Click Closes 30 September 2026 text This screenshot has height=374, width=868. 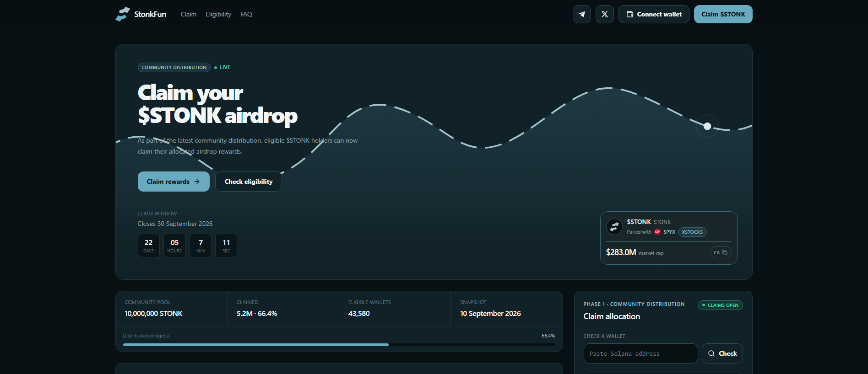point(175,224)
